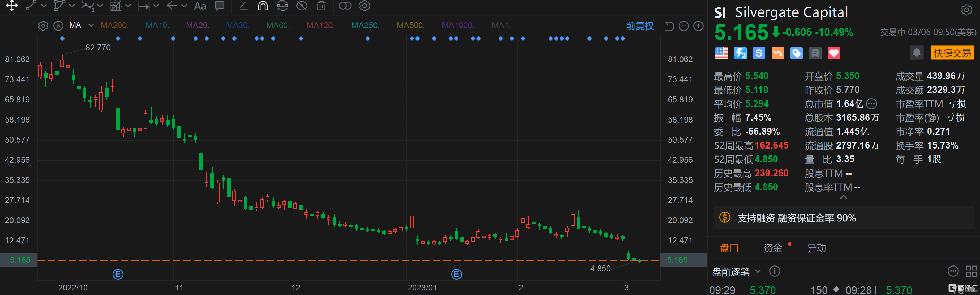
Task: Click the earnings E marker near 2023/01
Action: (x=456, y=274)
